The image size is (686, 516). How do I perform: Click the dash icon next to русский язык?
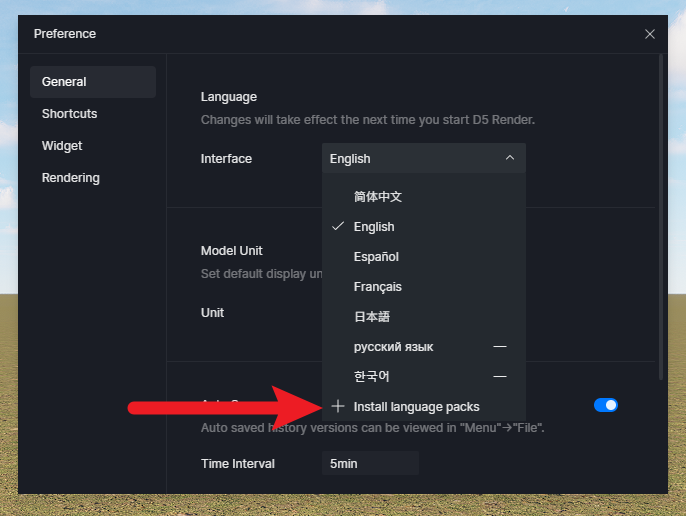500,347
